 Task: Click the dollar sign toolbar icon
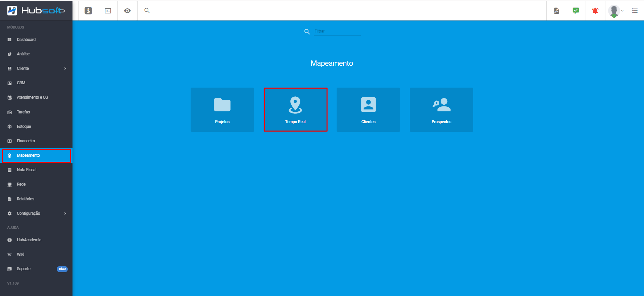click(x=88, y=11)
